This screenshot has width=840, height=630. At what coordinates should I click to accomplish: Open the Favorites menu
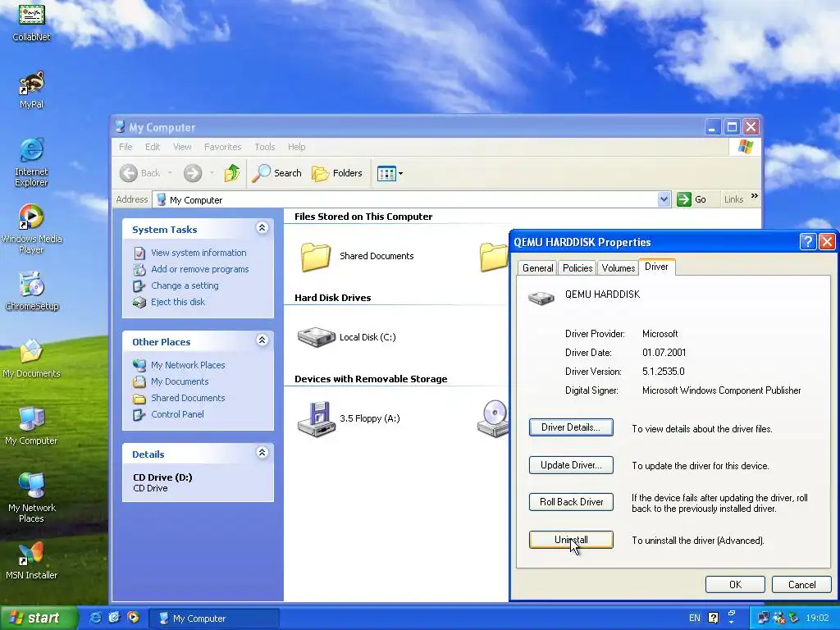click(223, 147)
